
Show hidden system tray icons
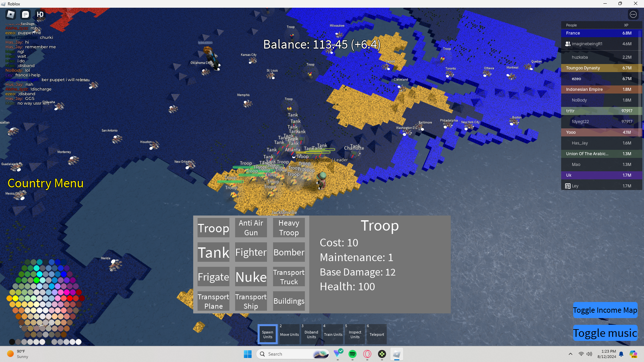click(570, 354)
